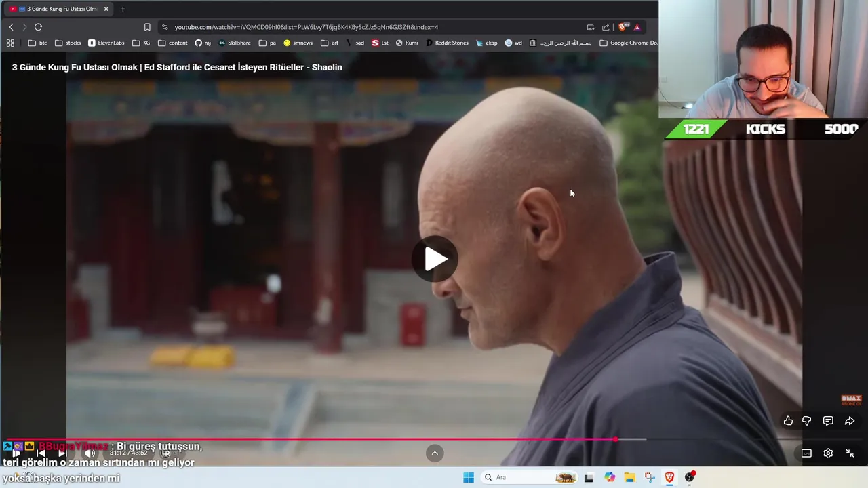Screen dimensions: 868x488
Task: Open the Lst bookmark
Action: (x=380, y=43)
